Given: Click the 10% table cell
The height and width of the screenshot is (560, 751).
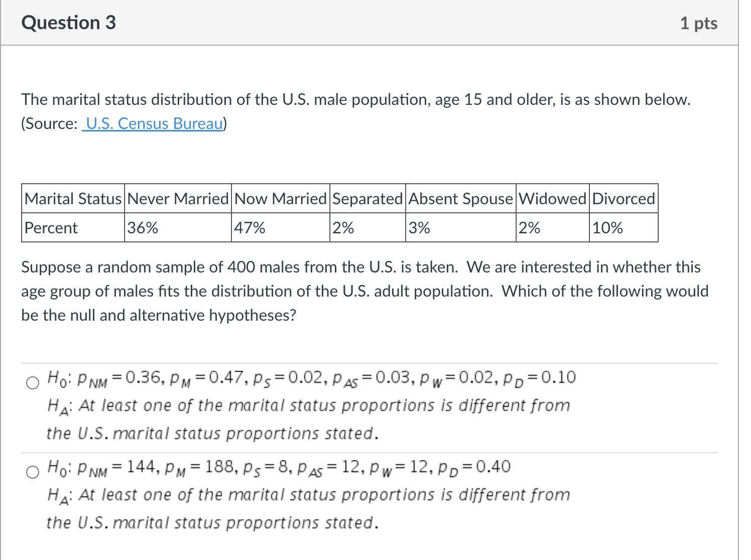Looking at the screenshot, I should [607, 228].
